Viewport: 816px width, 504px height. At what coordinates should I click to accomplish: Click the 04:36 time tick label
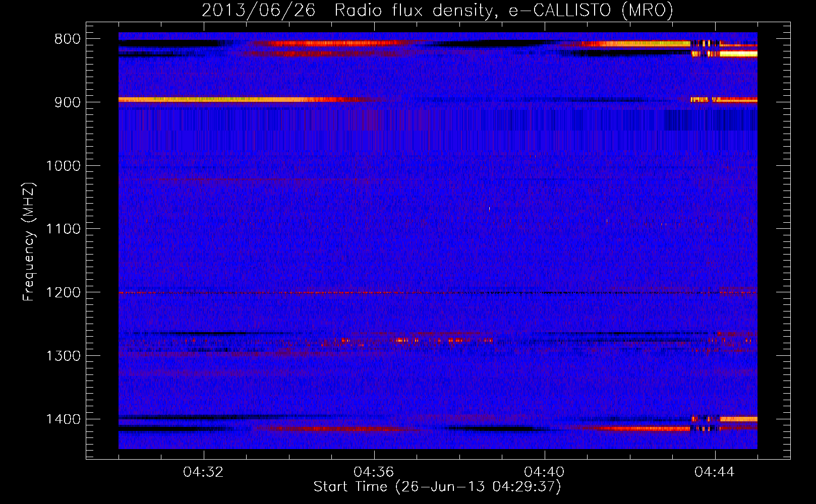374,472
